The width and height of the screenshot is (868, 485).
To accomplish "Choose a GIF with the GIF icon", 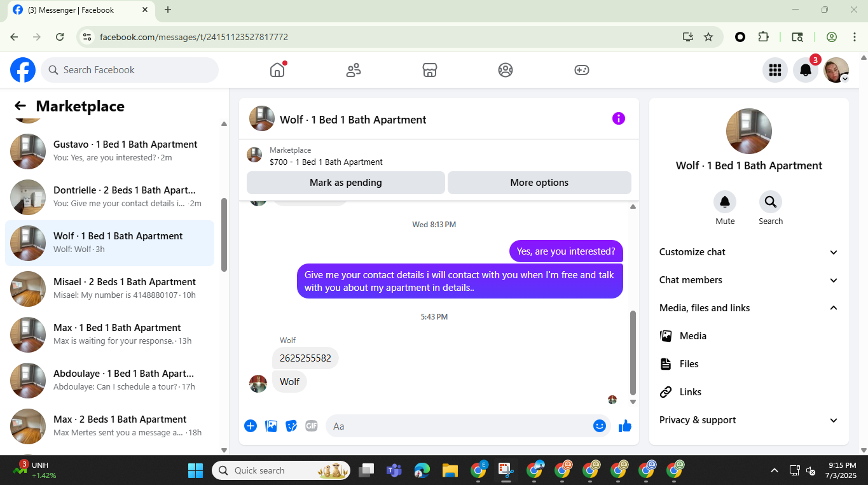I will click(x=311, y=426).
